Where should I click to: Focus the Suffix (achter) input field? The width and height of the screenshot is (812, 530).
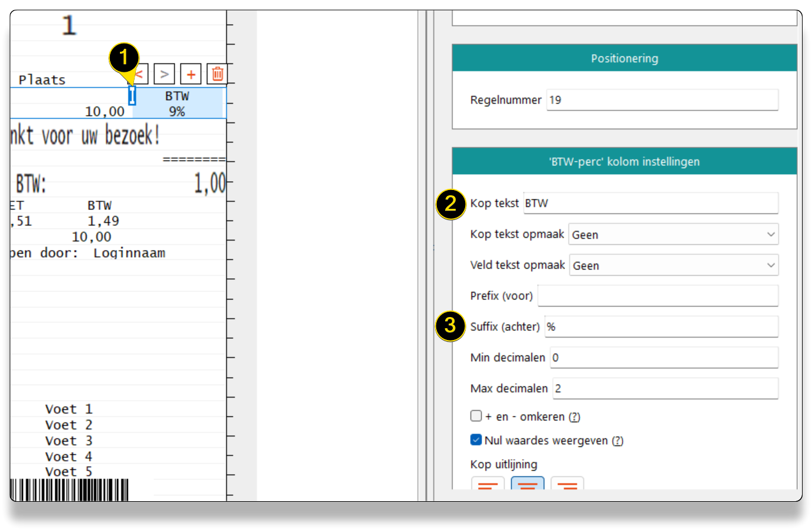pos(661,327)
